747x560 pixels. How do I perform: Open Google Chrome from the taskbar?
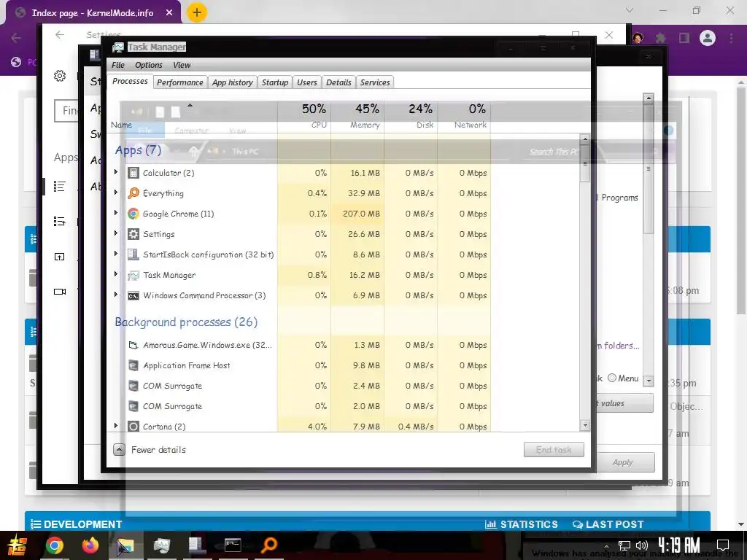(x=54, y=545)
